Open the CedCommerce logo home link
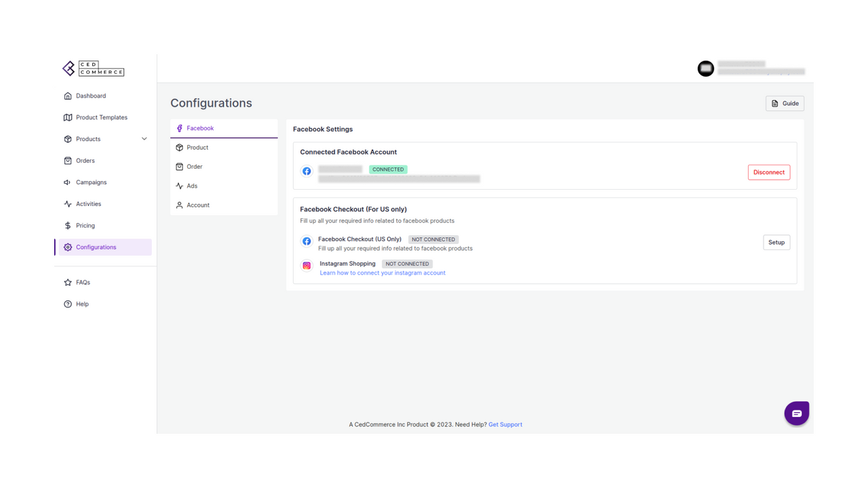The width and height of the screenshot is (868, 488). coord(93,68)
